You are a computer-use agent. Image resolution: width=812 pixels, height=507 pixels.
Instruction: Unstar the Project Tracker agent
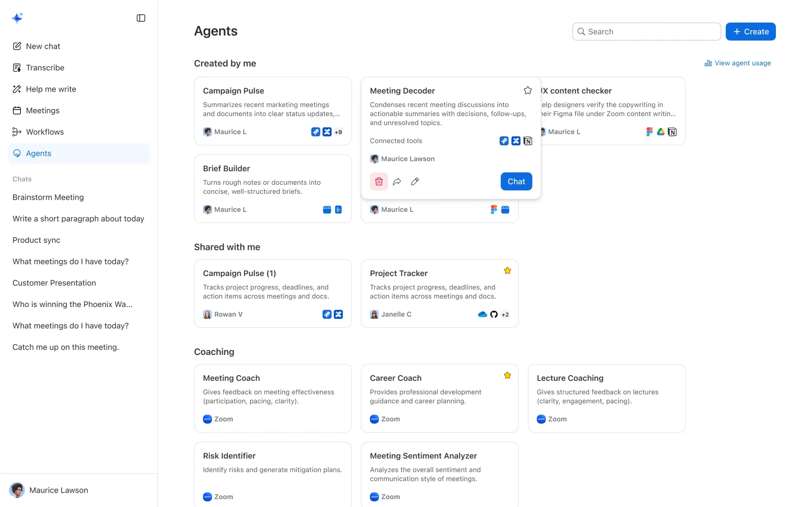(507, 271)
